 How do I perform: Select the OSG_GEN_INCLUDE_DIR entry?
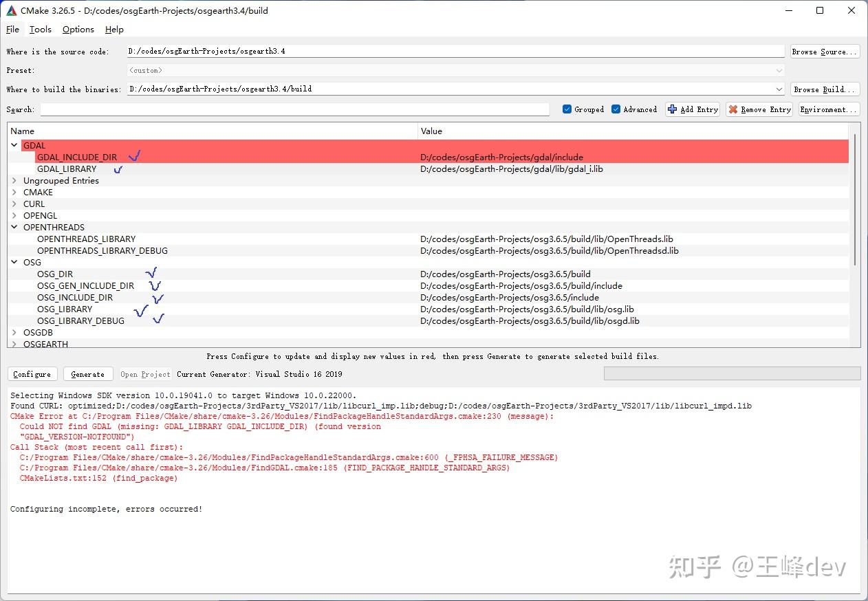[x=86, y=285]
